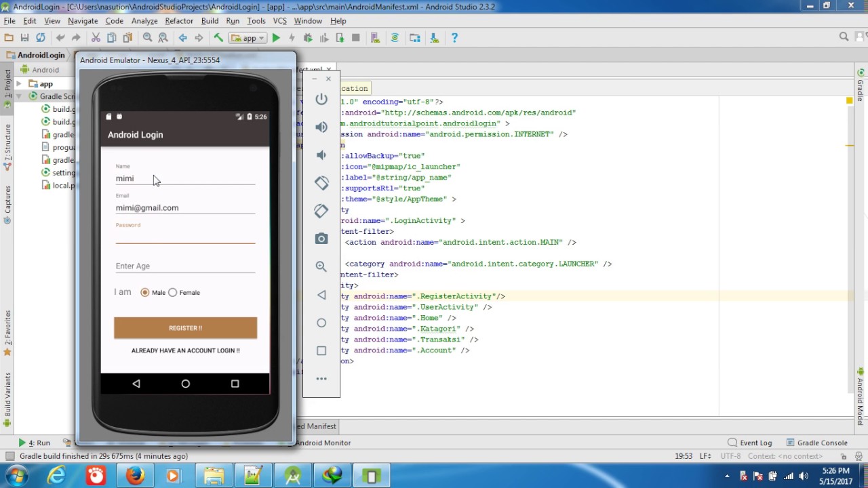Click the Name field containing mimi
The height and width of the screenshot is (488, 868).
pos(185,178)
